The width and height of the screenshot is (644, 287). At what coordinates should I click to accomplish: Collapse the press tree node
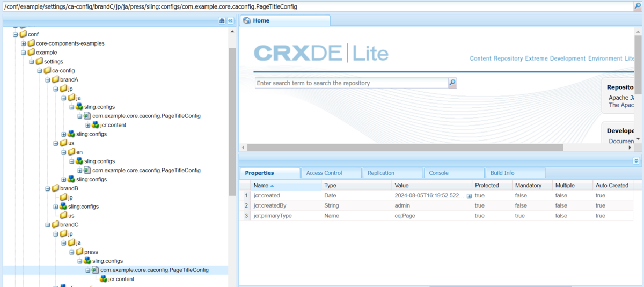click(72, 252)
